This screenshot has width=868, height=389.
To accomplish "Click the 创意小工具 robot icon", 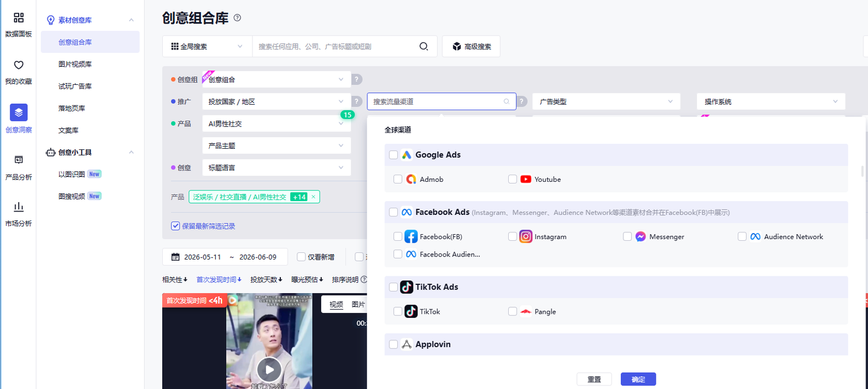I will (x=51, y=152).
